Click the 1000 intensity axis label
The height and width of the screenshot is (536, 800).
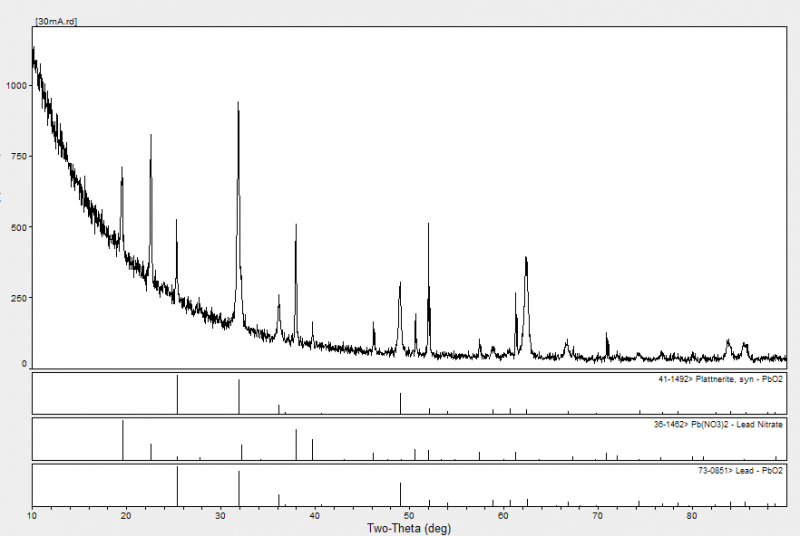coord(16,86)
